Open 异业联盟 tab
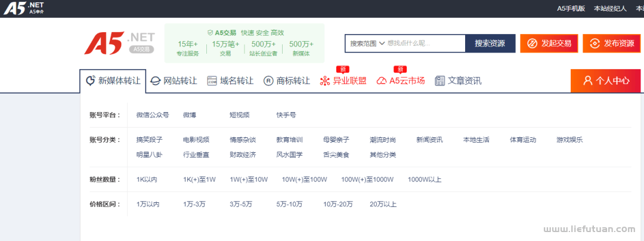Viewport: 644px width, 241px height. [343, 81]
